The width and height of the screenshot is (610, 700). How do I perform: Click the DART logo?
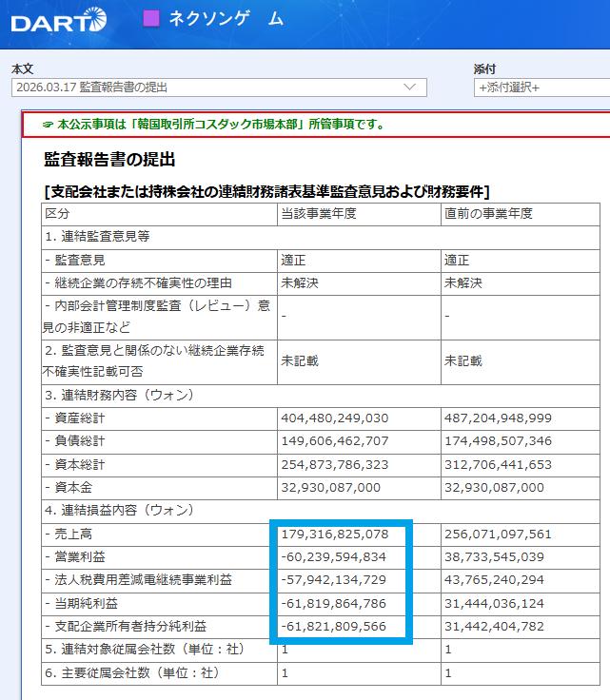59,21
